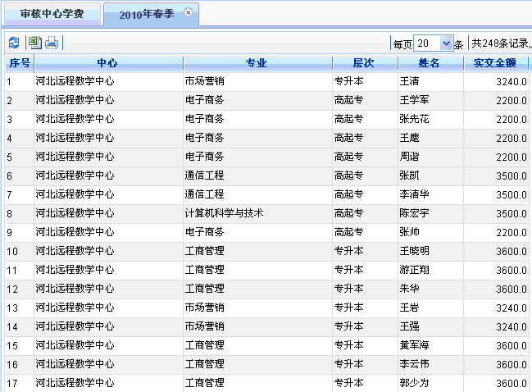
Task: Close the 2010年春季 tab
Action: click(188, 12)
